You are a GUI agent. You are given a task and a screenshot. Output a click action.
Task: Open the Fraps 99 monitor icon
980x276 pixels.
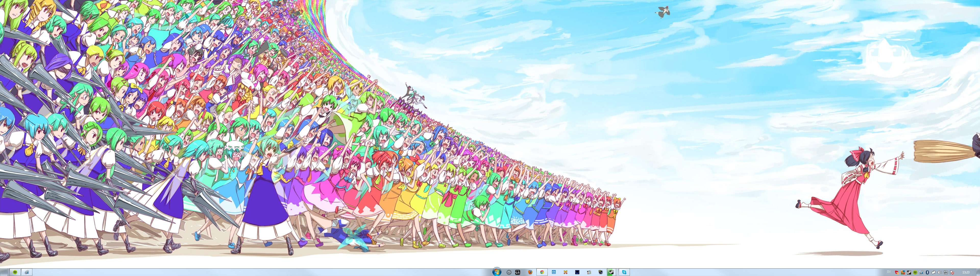click(x=601, y=272)
